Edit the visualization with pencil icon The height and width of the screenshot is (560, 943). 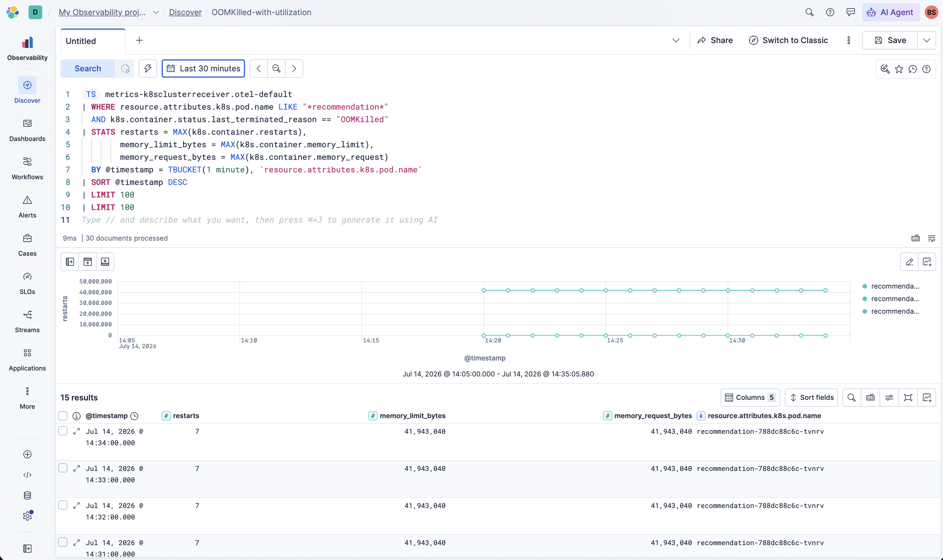click(909, 261)
